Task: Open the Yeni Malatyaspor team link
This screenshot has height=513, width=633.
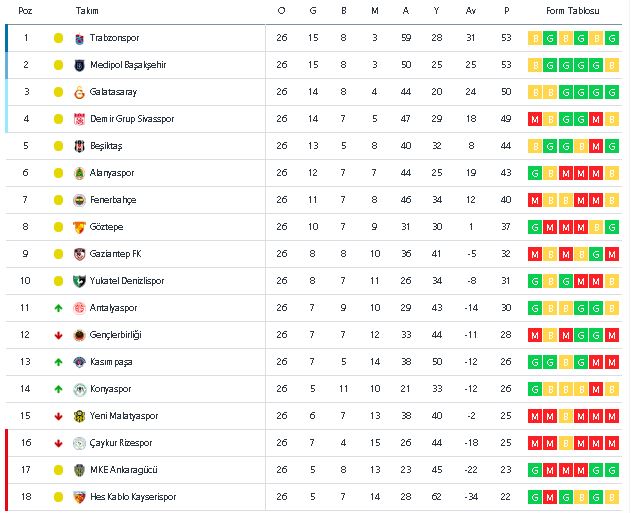Action: pyautogui.click(x=124, y=416)
